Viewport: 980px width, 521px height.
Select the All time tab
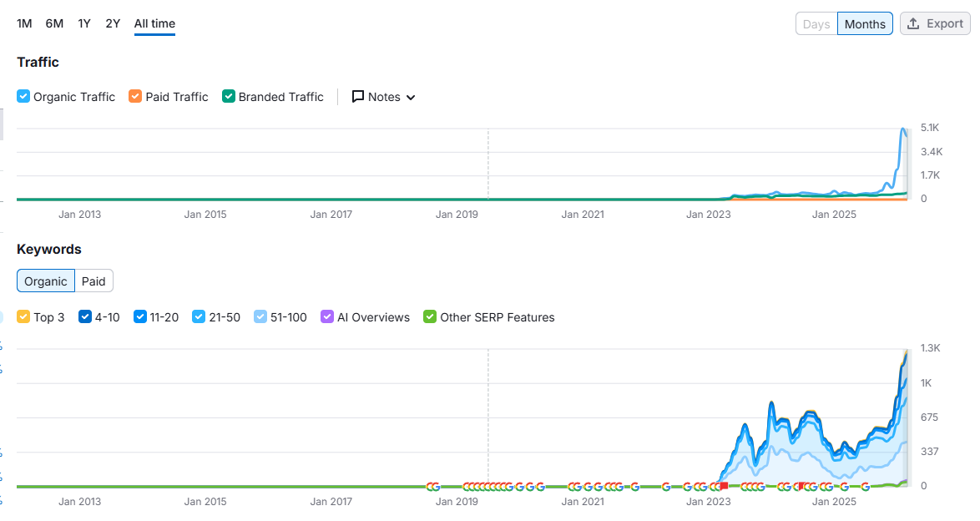click(154, 23)
